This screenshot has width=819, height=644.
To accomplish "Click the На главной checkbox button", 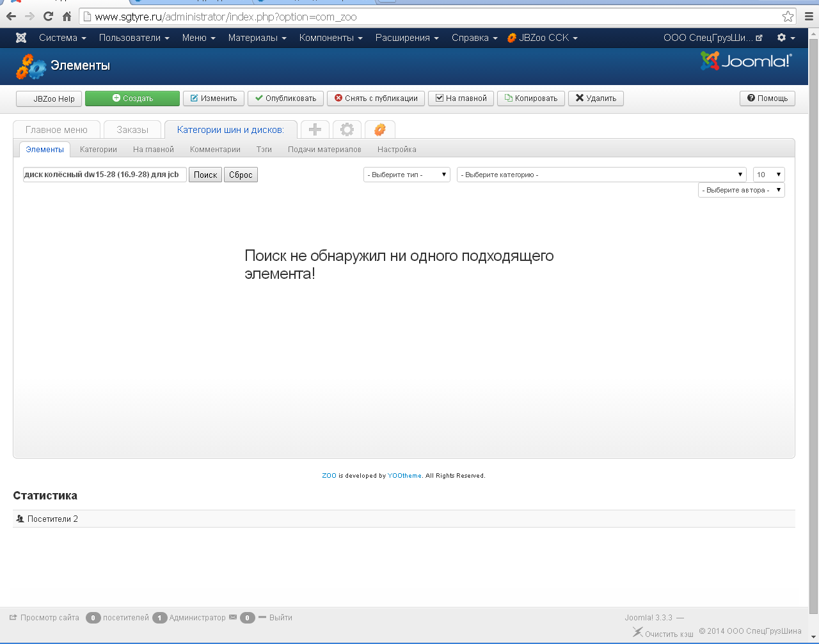I will click(461, 98).
